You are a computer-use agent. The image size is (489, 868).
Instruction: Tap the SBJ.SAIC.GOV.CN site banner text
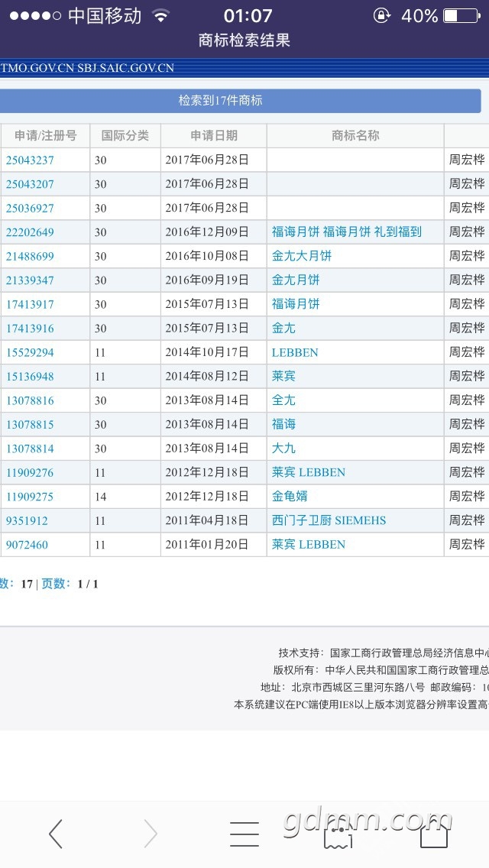point(125,68)
